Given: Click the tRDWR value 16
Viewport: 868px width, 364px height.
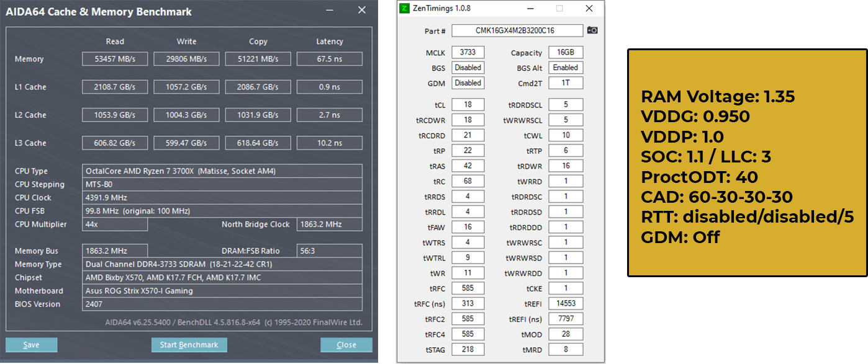Looking at the screenshot, I should 565,166.
